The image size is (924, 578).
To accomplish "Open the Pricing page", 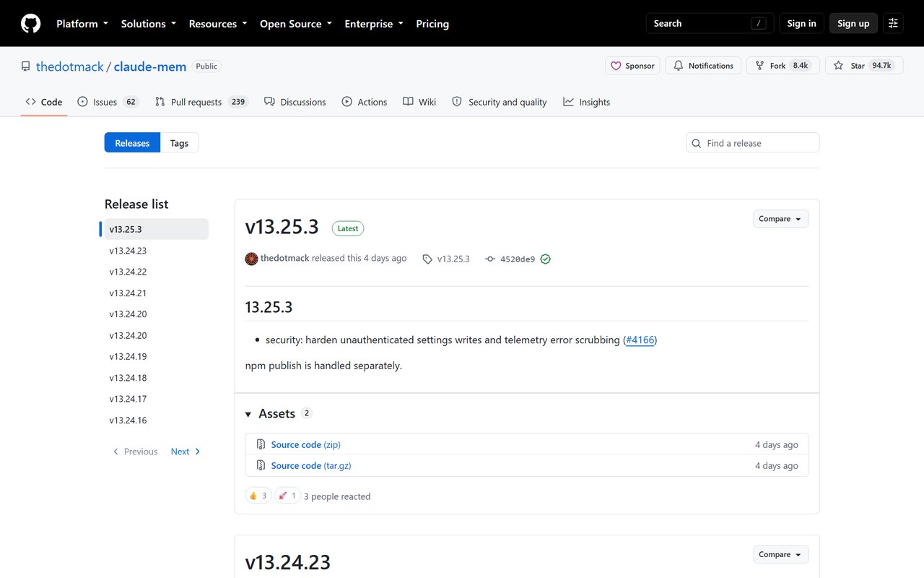I will click(x=432, y=24).
